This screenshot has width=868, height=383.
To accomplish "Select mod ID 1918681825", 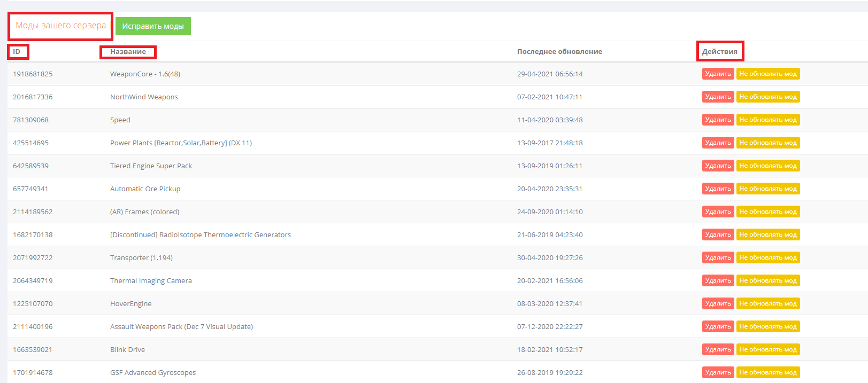I will coord(33,74).
